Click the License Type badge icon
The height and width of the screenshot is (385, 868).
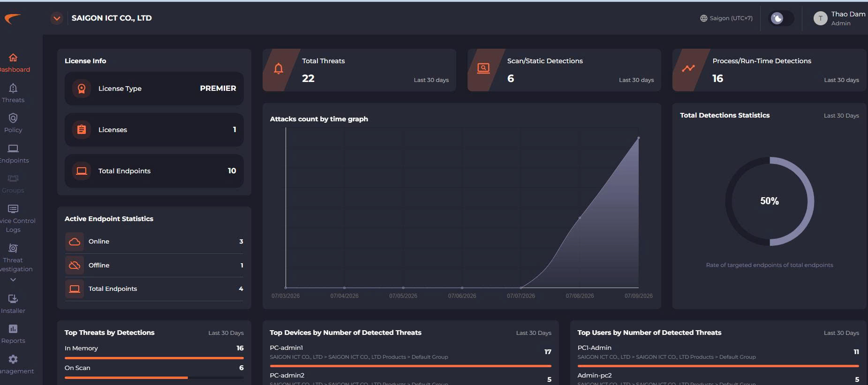click(82, 89)
